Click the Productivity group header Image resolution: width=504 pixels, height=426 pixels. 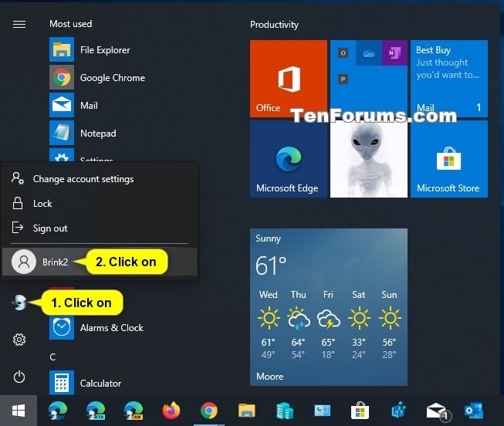[x=274, y=25]
